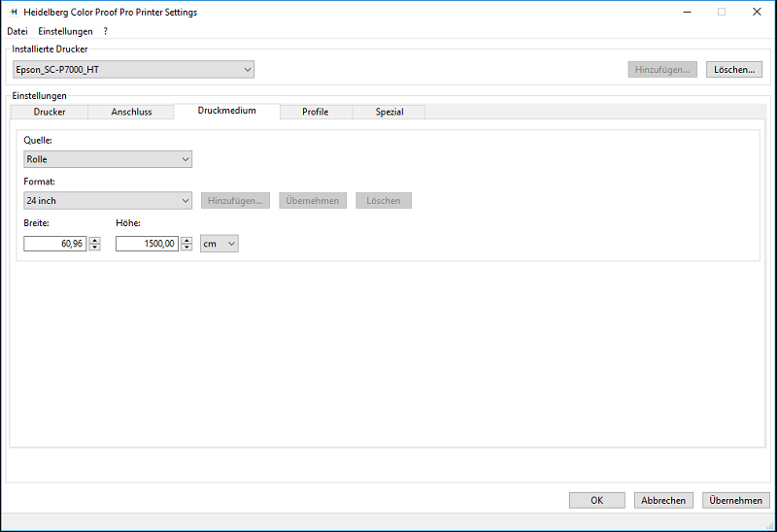Click the Löschen button next to Format
This screenshot has width=777, height=532.
pyautogui.click(x=383, y=201)
